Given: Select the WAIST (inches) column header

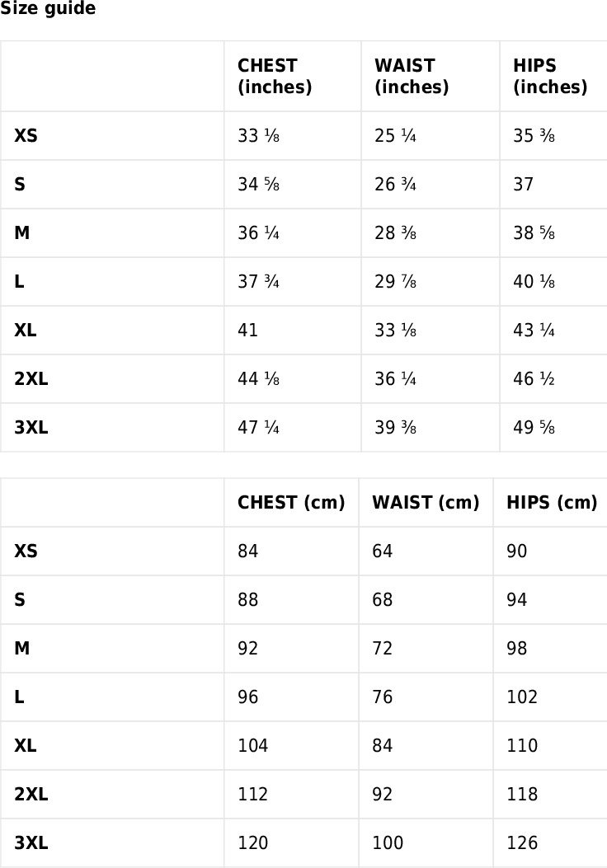Looking at the screenshot, I should coord(412,76).
